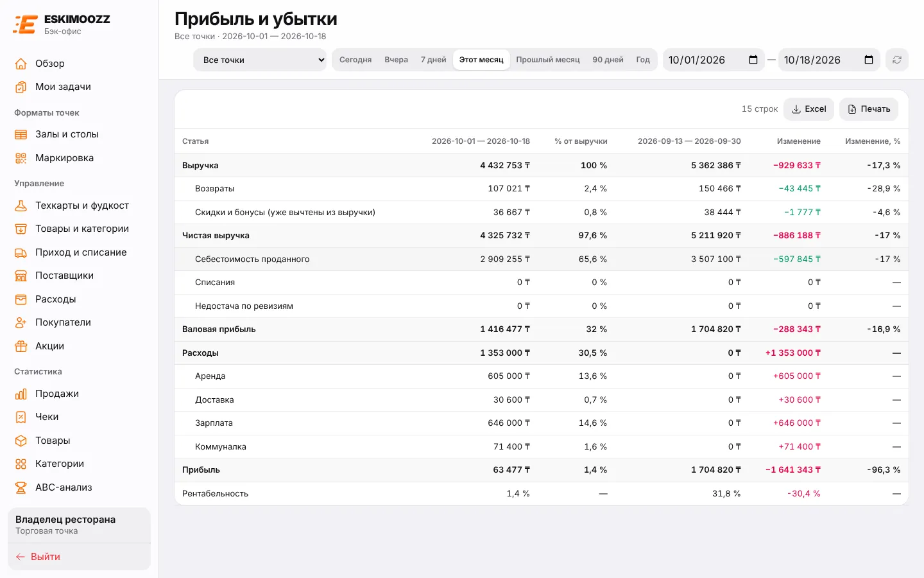Open calendar picker for start date 10/01/2026
The width and height of the screenshot is (924, 578).
coord(753,60)
